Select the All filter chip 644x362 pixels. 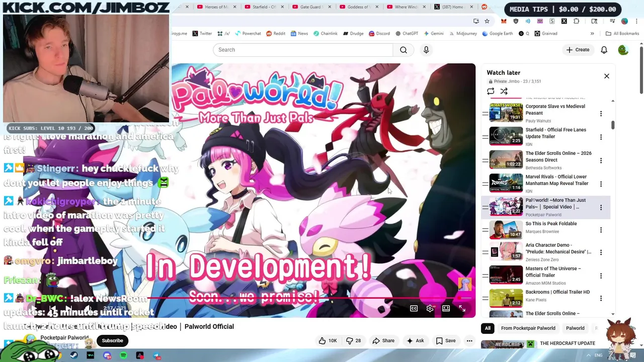(x=488, y=328)
